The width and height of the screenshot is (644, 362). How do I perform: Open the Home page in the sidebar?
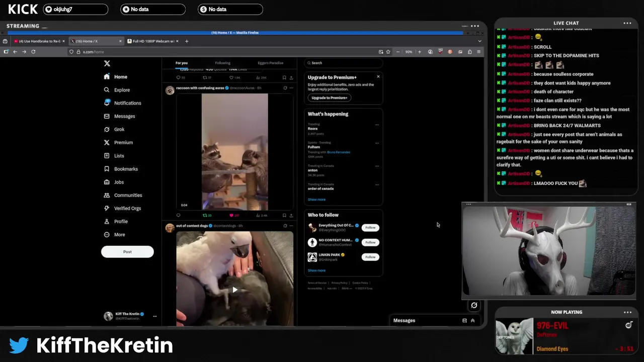click(115, 77)
